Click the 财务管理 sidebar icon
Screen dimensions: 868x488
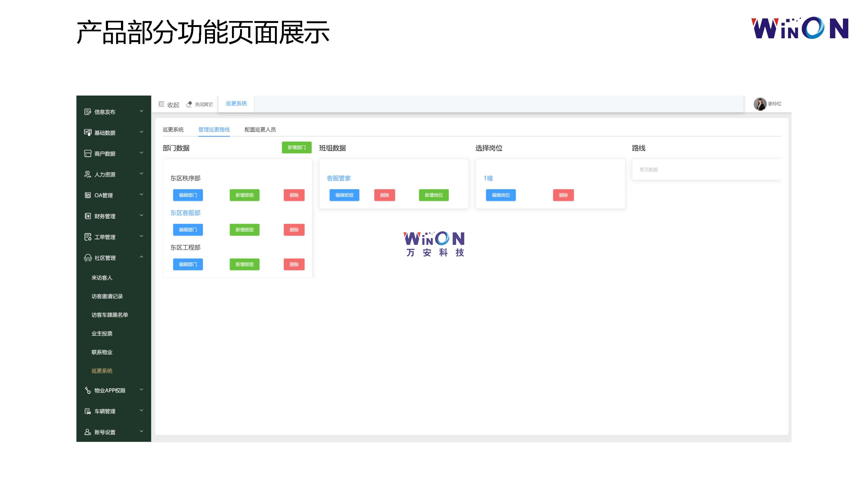(88, 216)
